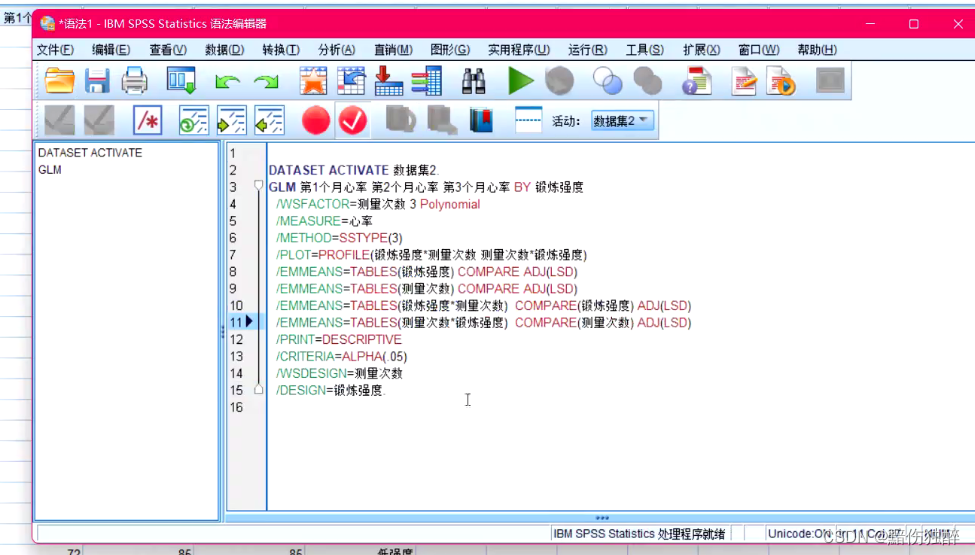Toggle breakpoint with the red circle icon
Screen dimensions: 975x555
point(316,120)
